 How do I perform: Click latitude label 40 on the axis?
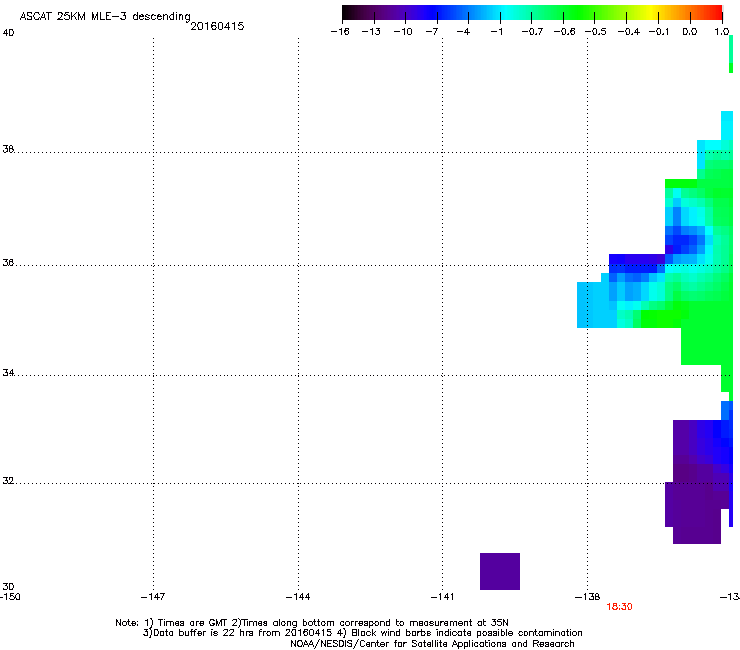pos(8,33)
